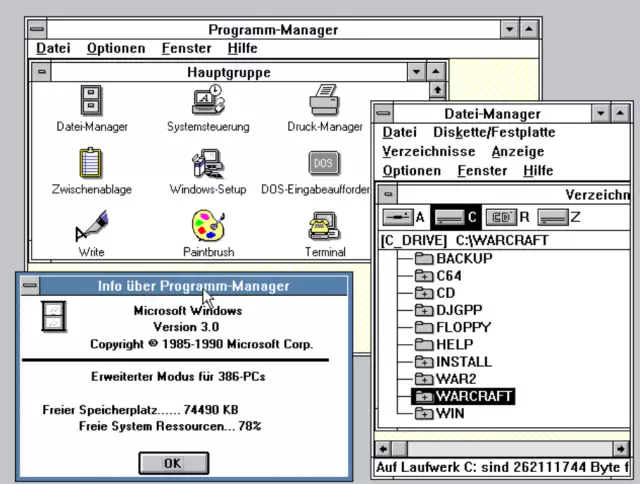
Task: Open the Druck-Manager printer icon
Action: pyautogui.click(x=324, y=100)
